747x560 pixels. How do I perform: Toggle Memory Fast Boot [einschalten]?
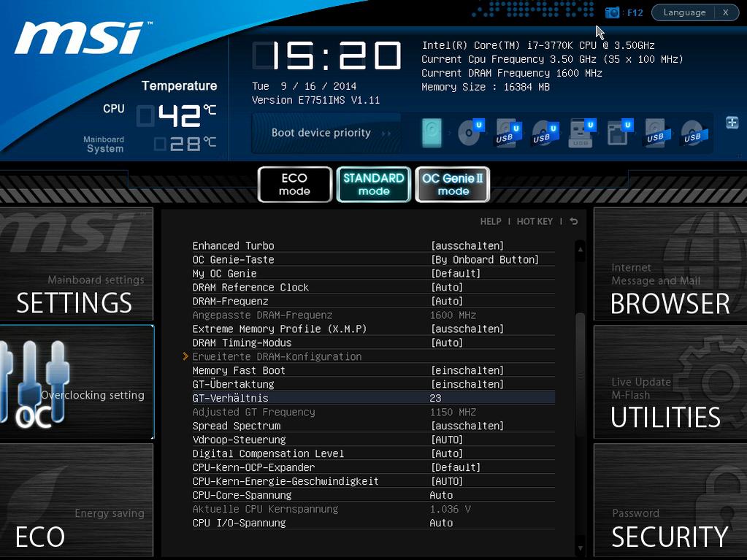click(x=467, y=370)
